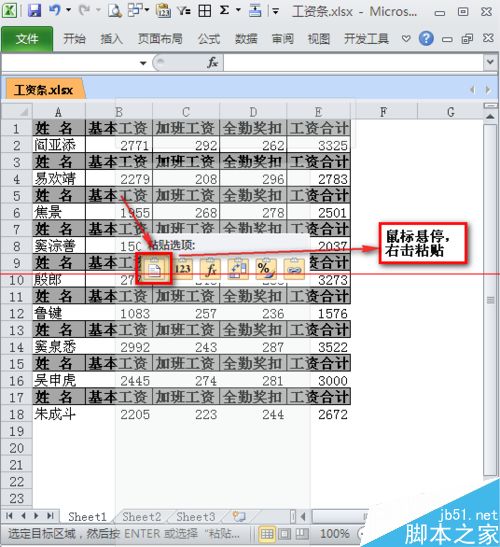Open Customize Quick Access Toolbar dropdown
Screen dimensions: 500x547
coord(276,11)
